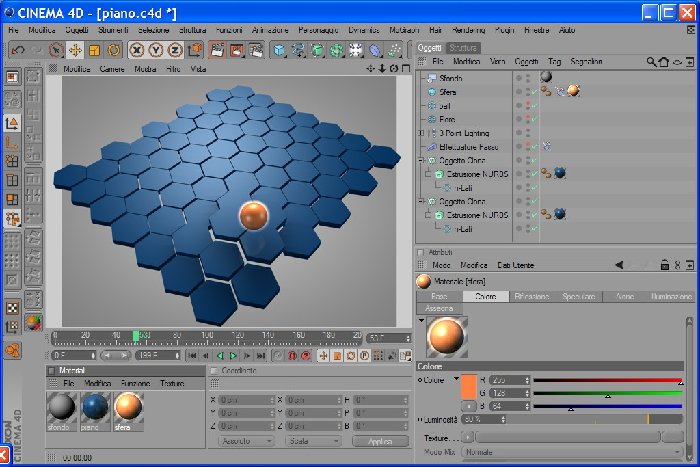Open the array/modeling objects icon
Image resolution: width=700 pixels, height=467 pixels.
337,50
